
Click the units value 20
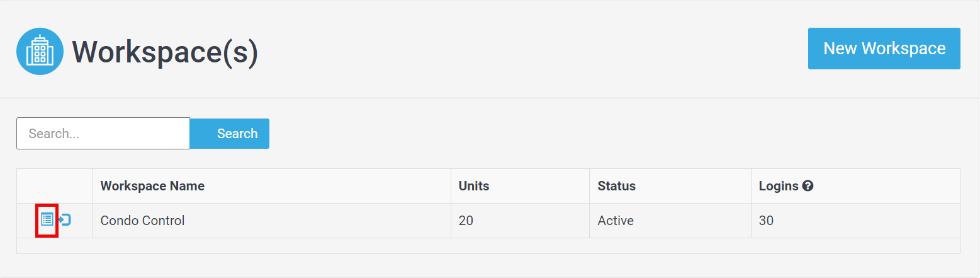[x=466, y=221]
